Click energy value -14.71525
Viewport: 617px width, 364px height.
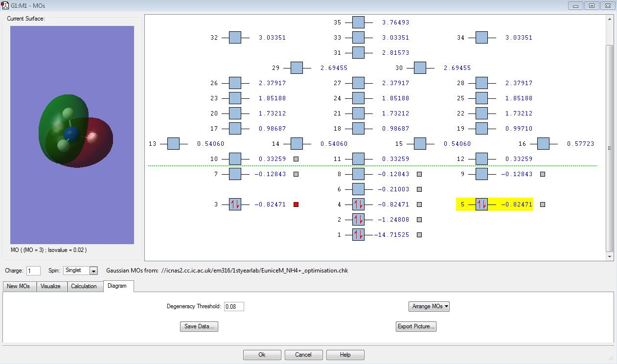pos(391,235)
